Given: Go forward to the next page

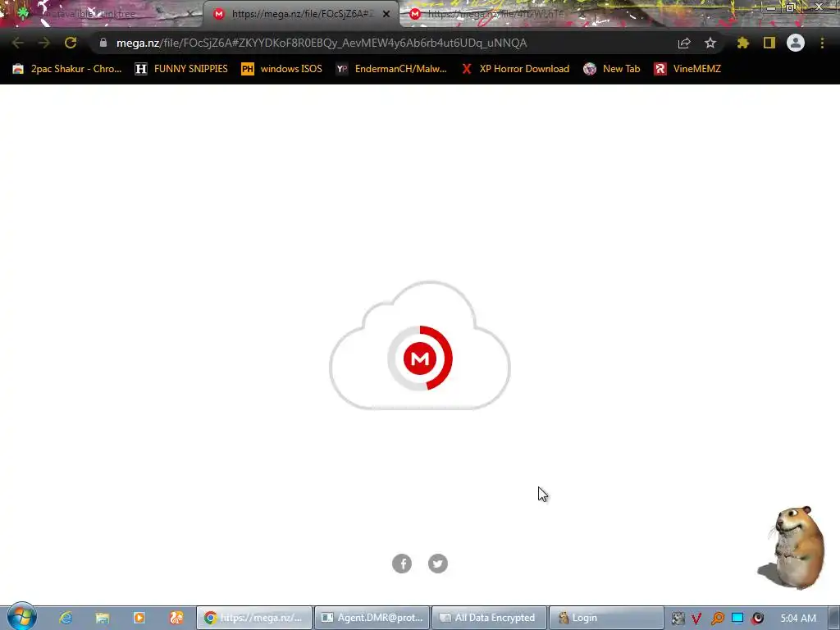Looking at the screenshot, I should click(44, 43).
